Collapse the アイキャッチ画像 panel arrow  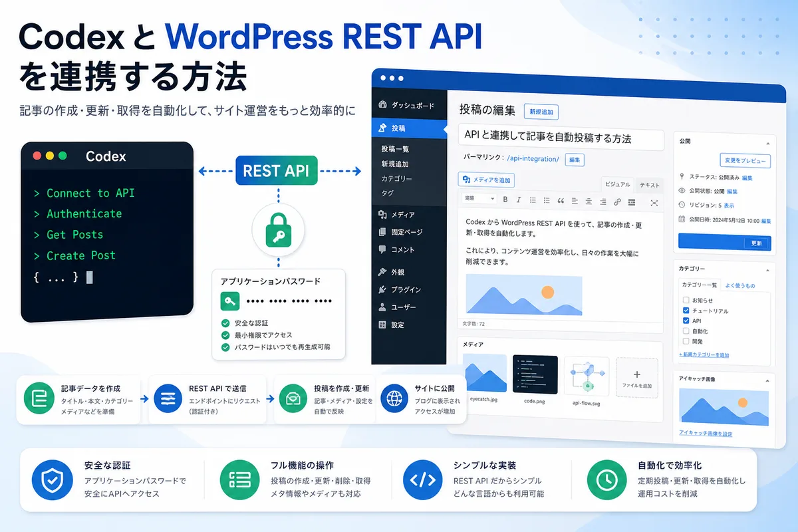point(767,380)
